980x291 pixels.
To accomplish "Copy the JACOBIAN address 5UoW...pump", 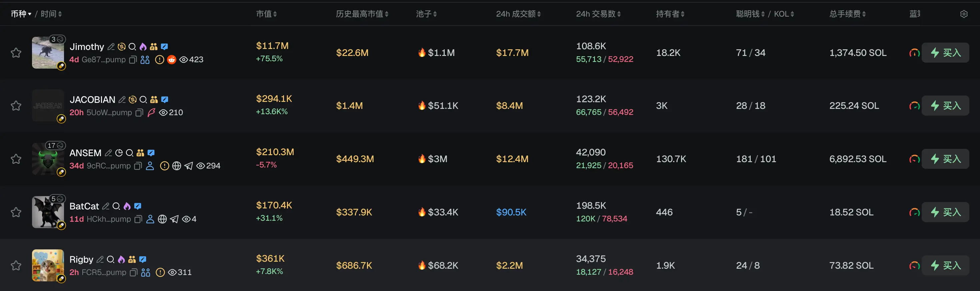I will coord(139,113).
